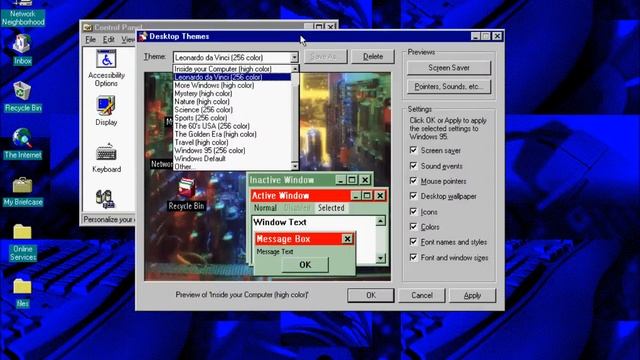The image size is (640, 360).
Task: Choose Sports (256 color) theme
Action: [232, 118]
